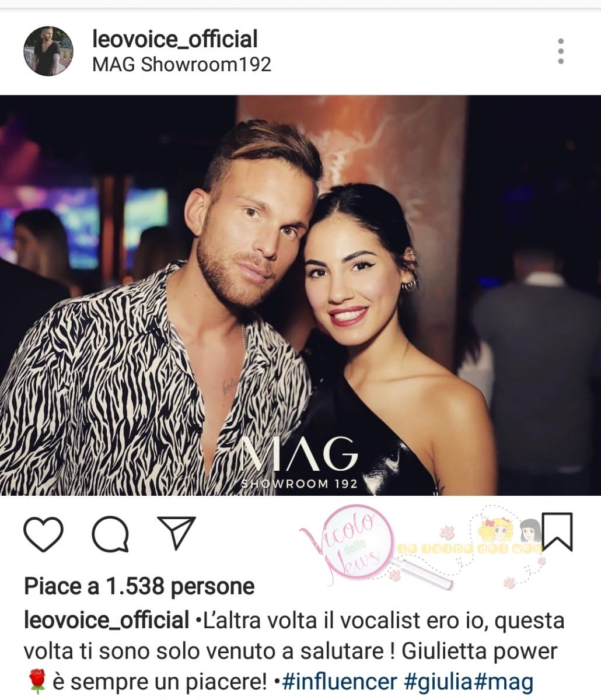601x700 pixels.
Task: Click the rose emoji in the caption
Action: click(37, 681)
